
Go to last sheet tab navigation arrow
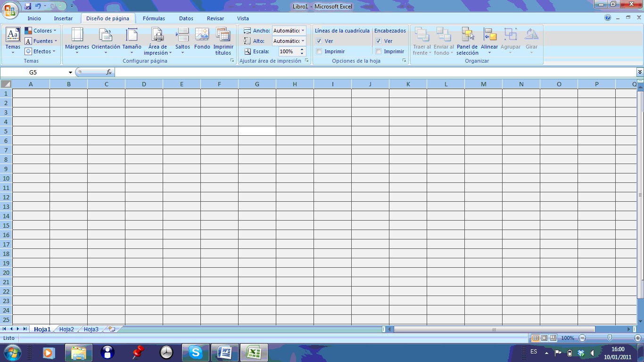pyautogui.click(x=25, y=329)
